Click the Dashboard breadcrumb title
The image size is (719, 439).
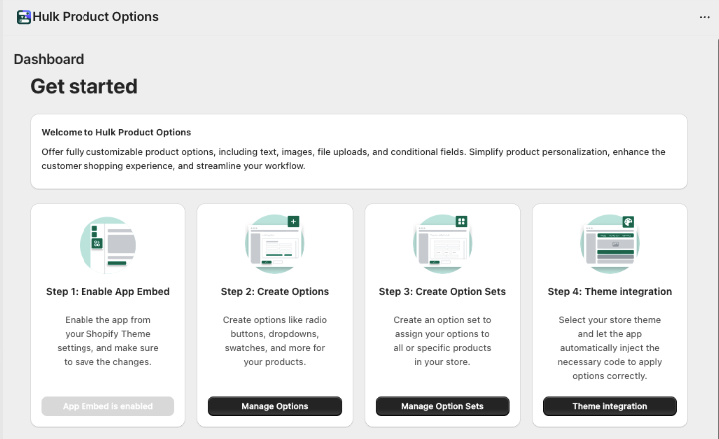(x=49, y=59)
